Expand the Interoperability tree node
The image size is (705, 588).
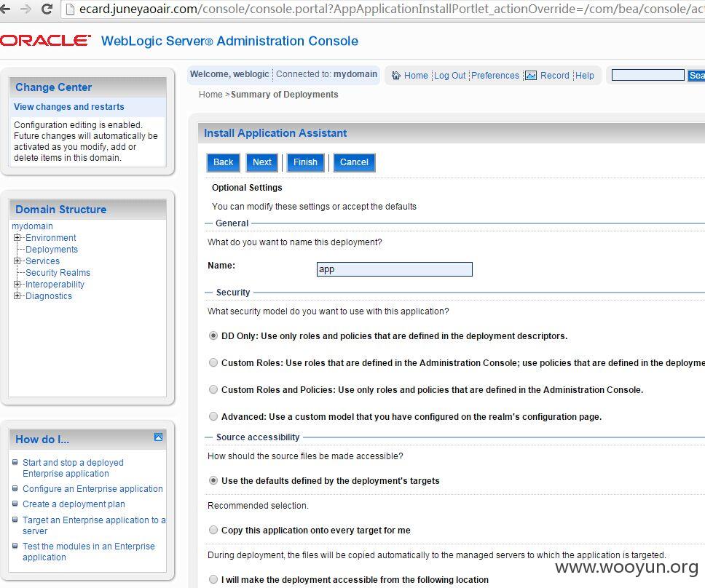(x=17, y=285)
